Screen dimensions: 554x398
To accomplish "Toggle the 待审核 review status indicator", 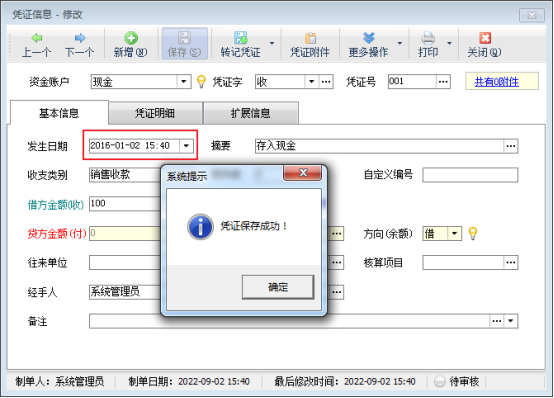I will coord(440,381).
